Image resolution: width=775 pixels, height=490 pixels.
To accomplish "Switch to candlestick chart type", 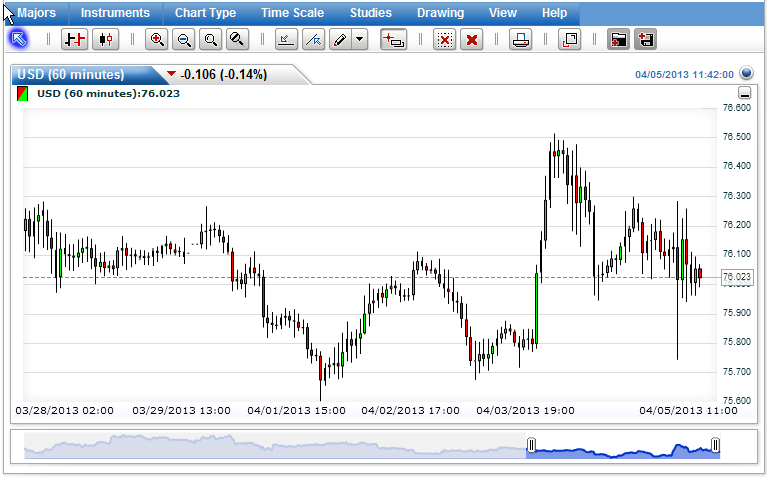I will pos(106,39).
